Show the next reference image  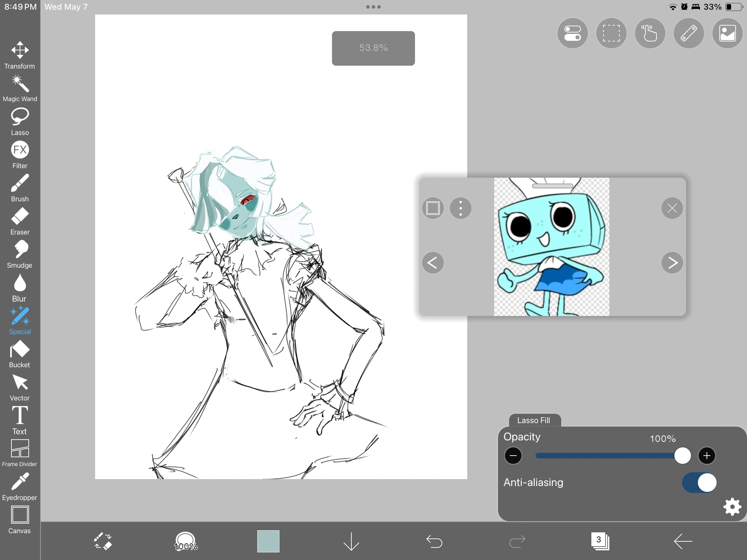click(x=672, y=263)
